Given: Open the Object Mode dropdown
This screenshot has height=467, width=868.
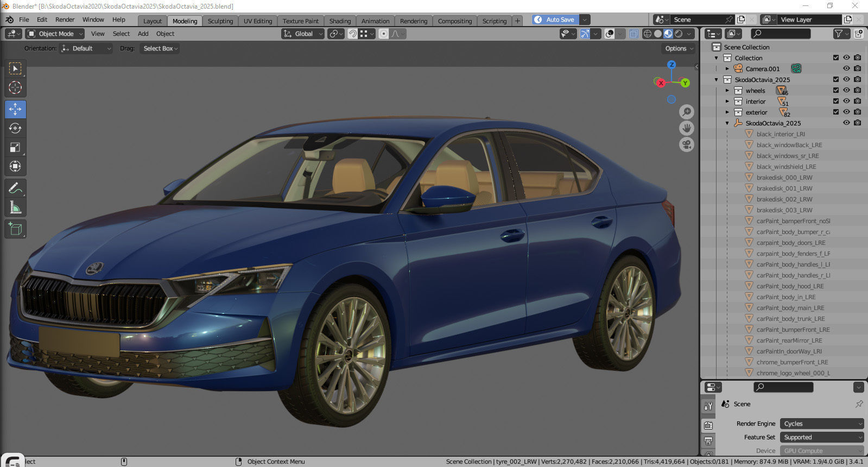Looking at the screenshot, I should (x=55, y=34).
